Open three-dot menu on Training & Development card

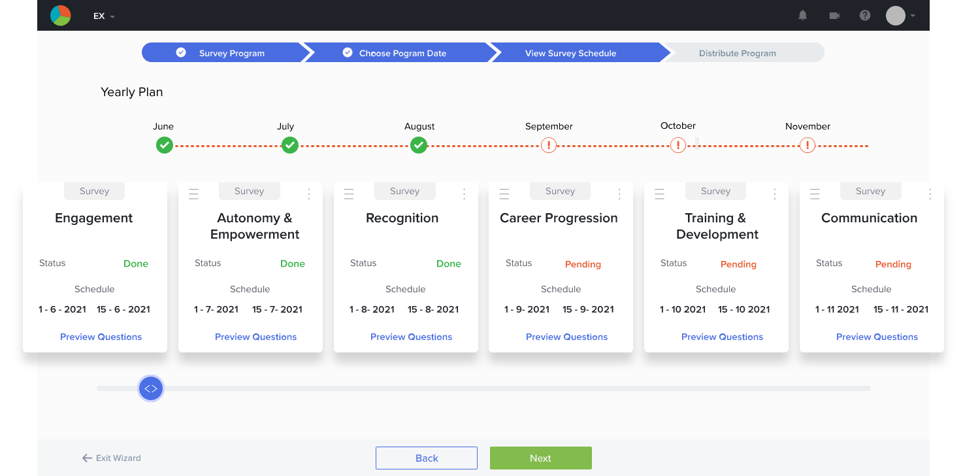point(775,194)
